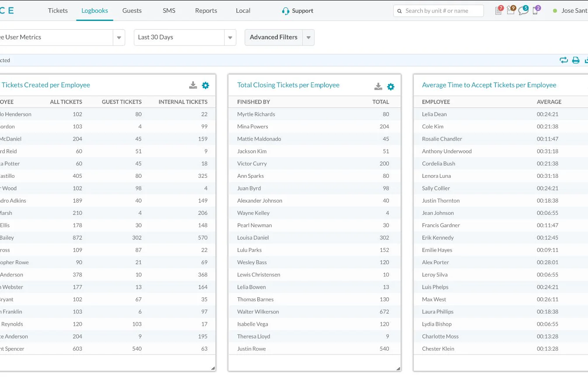Image resolution: width=588 pixels, height=379 pixels.
Task: Click Rosalie Chandler's name
Action: click(x=442, y=139)
